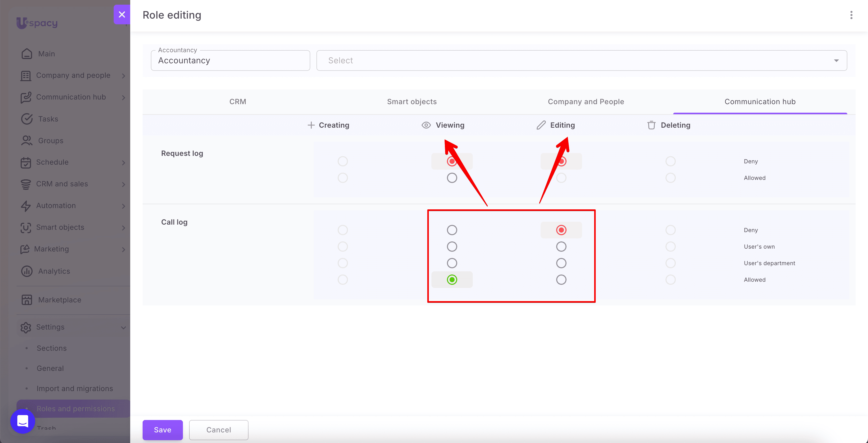Open the Select dropdown arrow

[x=836, y=61]
